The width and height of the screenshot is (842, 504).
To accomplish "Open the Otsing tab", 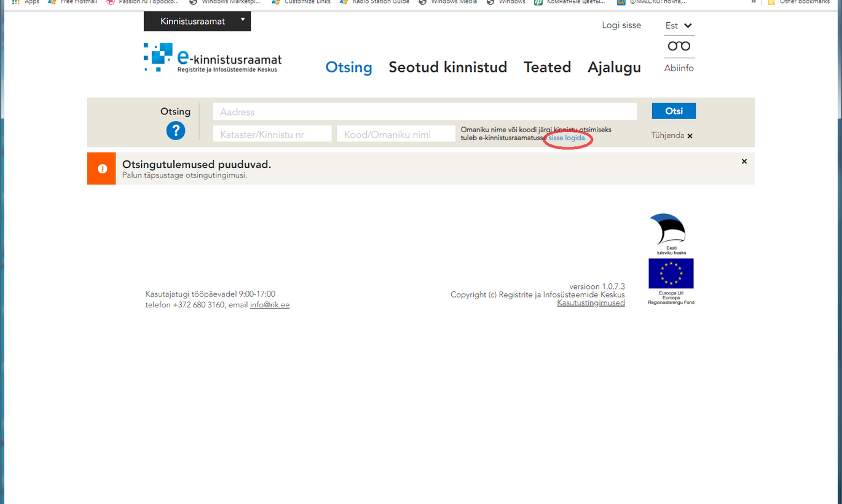I will 348,67.
